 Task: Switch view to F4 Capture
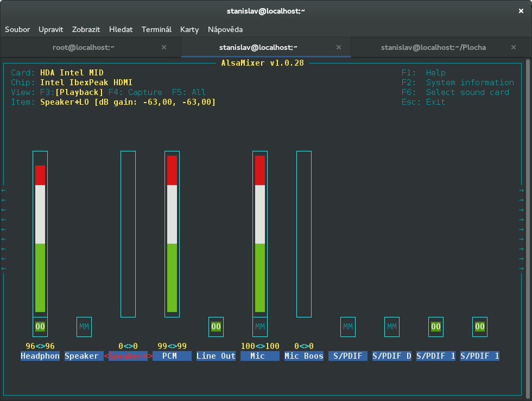[x=135, y=92]
